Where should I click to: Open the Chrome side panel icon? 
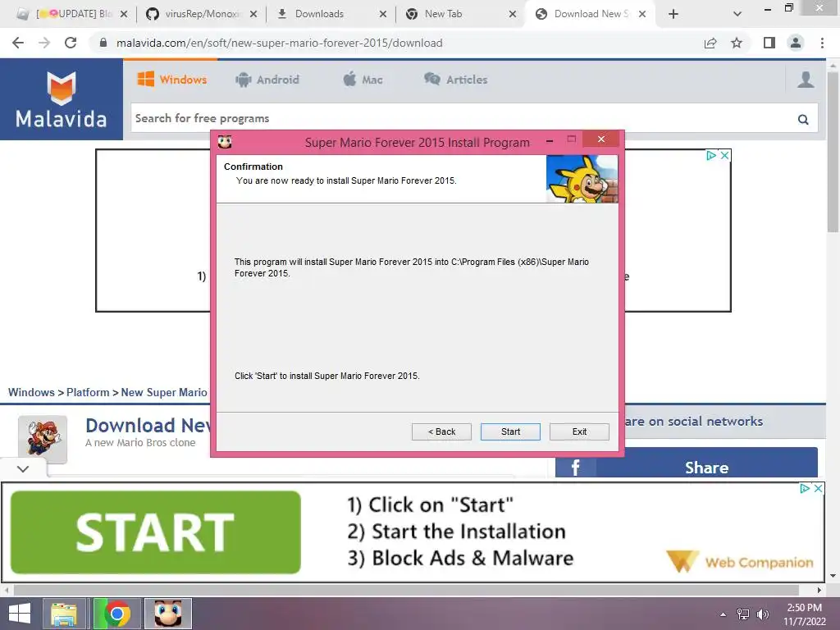point(769,43)
